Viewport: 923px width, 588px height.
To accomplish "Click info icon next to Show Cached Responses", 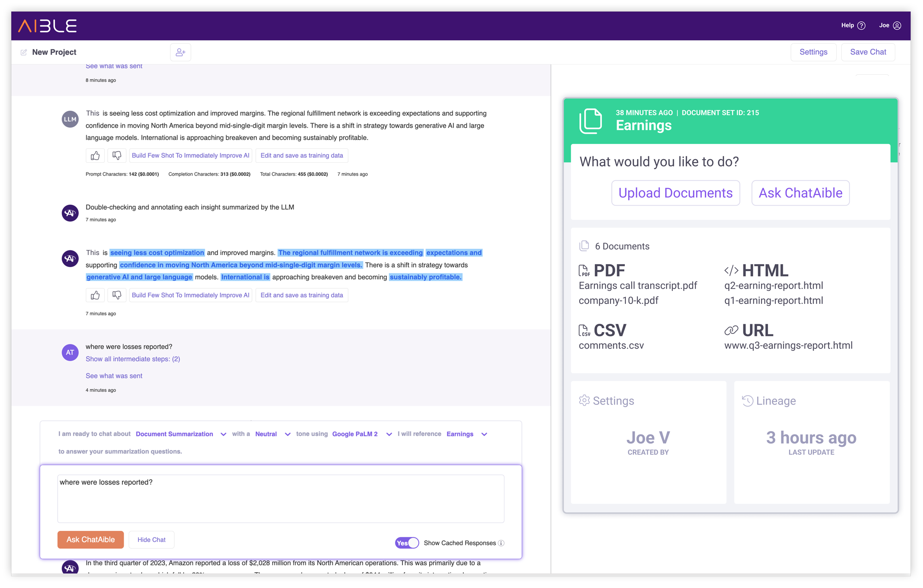I will (x=501, y=543).
